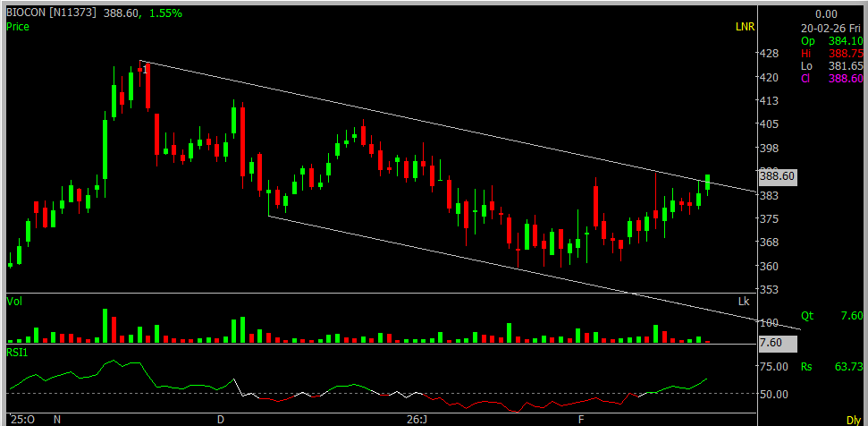Click the BIOCON [N11373] symbol title
This screenshot has height=426, width=868.
tap(53, 13)
